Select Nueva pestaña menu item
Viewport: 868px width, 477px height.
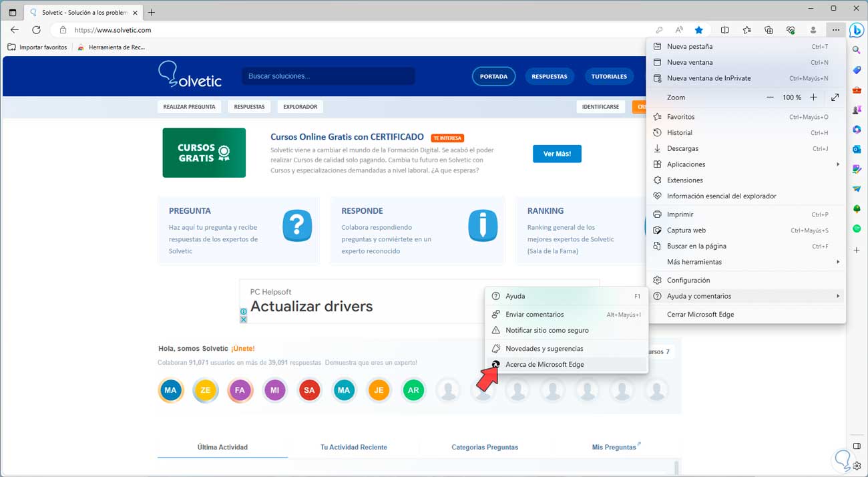pos(745,47)
